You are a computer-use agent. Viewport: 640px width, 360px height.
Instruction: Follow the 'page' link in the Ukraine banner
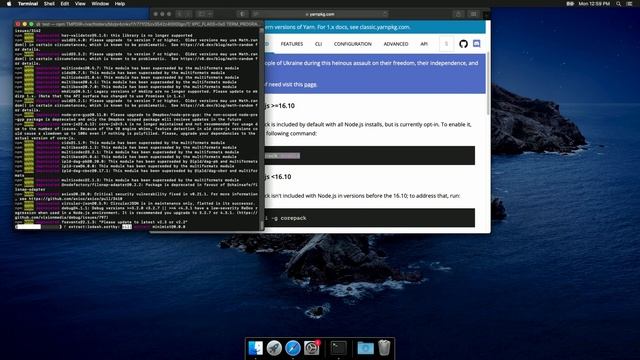tap(310, 84)
